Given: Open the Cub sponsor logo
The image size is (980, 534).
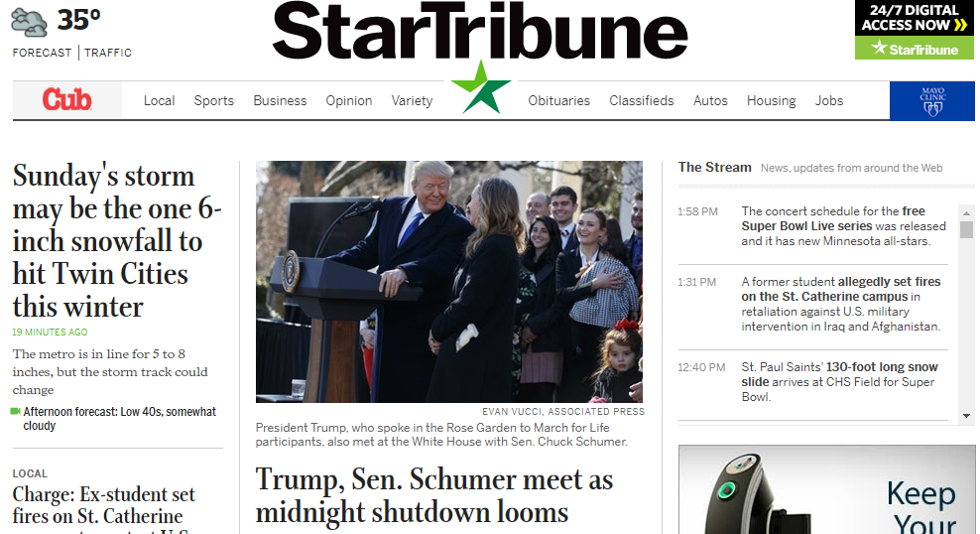Looking at the screenshot, I should [66, 100].
